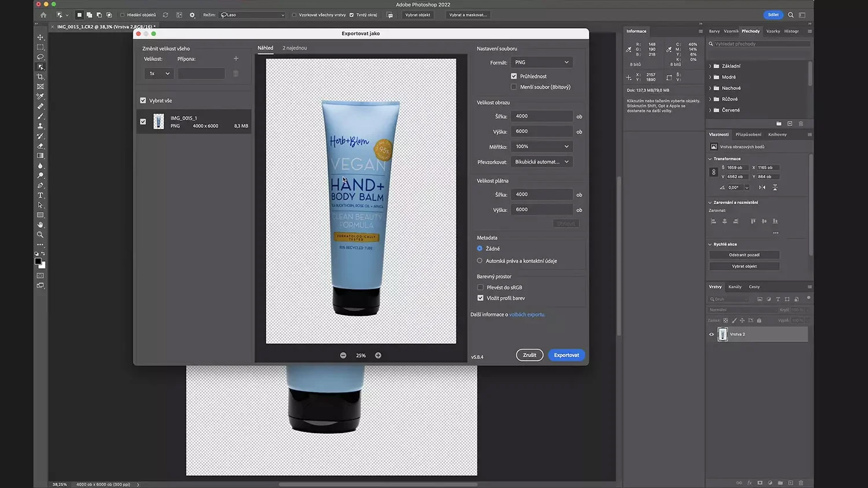Select the Rectangular Marquee tool
Viewport: 868px width, 488px height.
pos(41,47)
